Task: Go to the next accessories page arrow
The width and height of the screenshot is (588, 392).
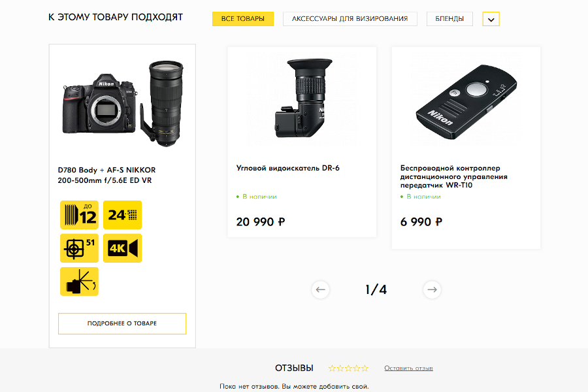Action: point(432,289)
